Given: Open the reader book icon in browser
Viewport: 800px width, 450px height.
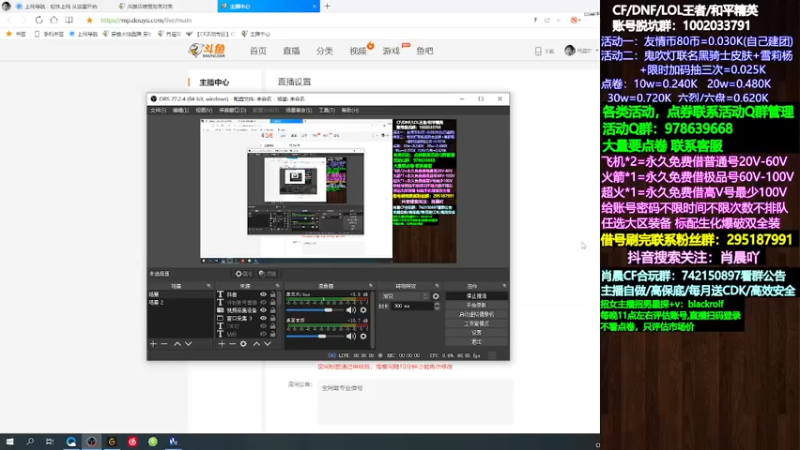Looking at the screenshot, I should click(69, 20).
